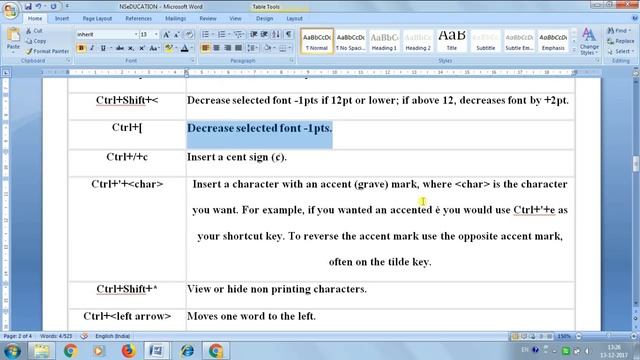Open Numbering list dropdown
The width and height of the screenshot is (640, 360).
coord(229,35)
